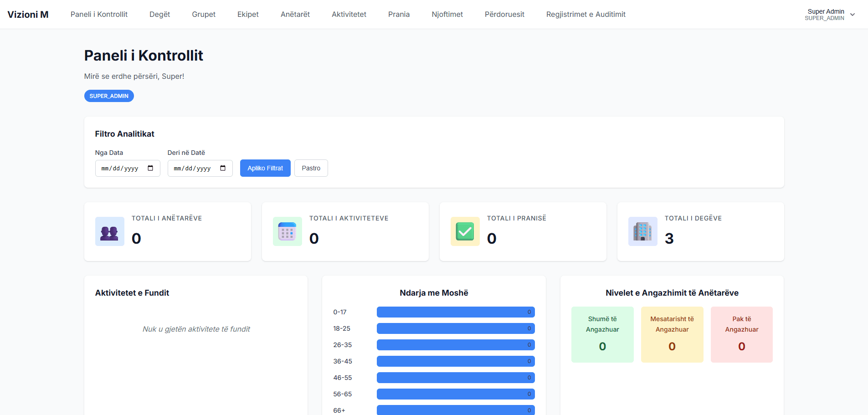Image resolution: width=868 pixels, height=415 pixels.
Task: Click the 18-25 age range bar
Action: [x=455, y=328]
